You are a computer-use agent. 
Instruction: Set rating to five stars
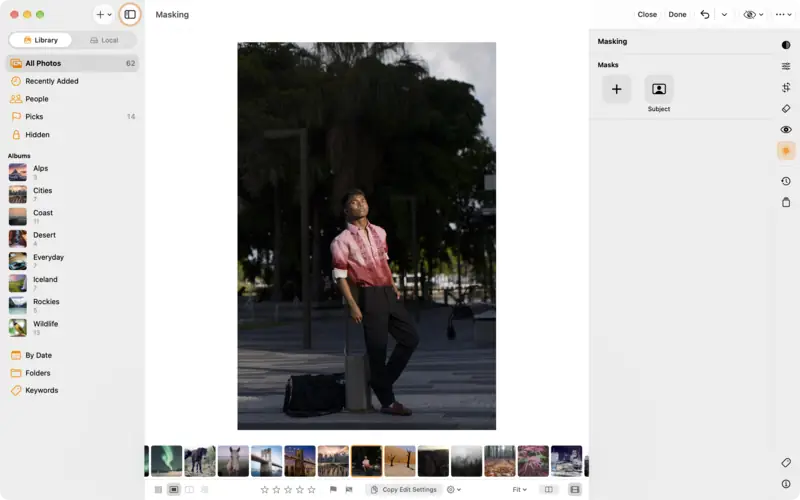click(x=311, y=489)
